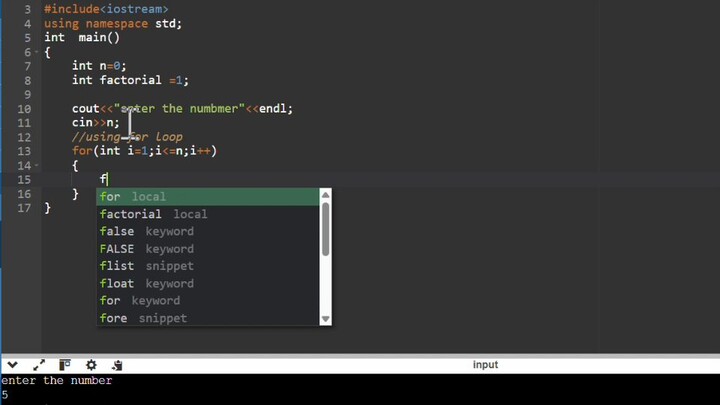Screen dimensions: 720x405
Task: Choose 'fore snippet' suggestion
Action: pos(208,318)
